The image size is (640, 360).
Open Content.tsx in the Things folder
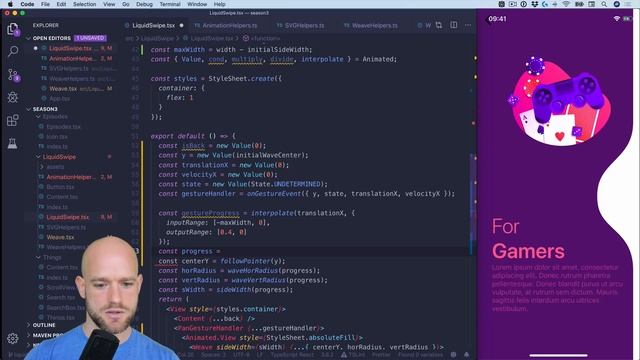coord(62,267)
